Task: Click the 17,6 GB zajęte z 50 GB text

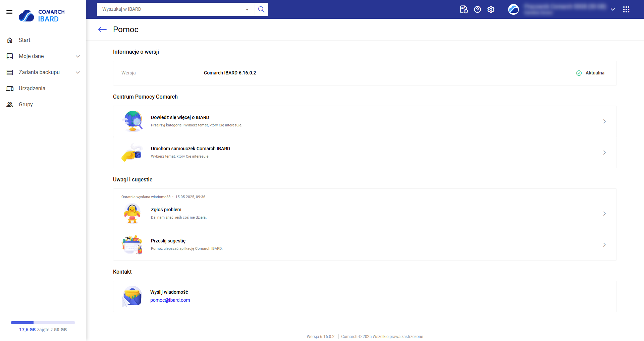Action: pos(43,330)
